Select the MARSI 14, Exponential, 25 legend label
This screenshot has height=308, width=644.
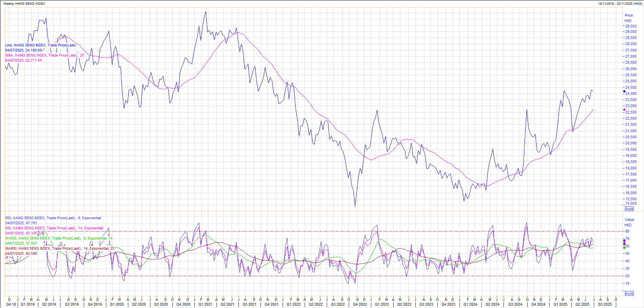[x=60, y=248]
